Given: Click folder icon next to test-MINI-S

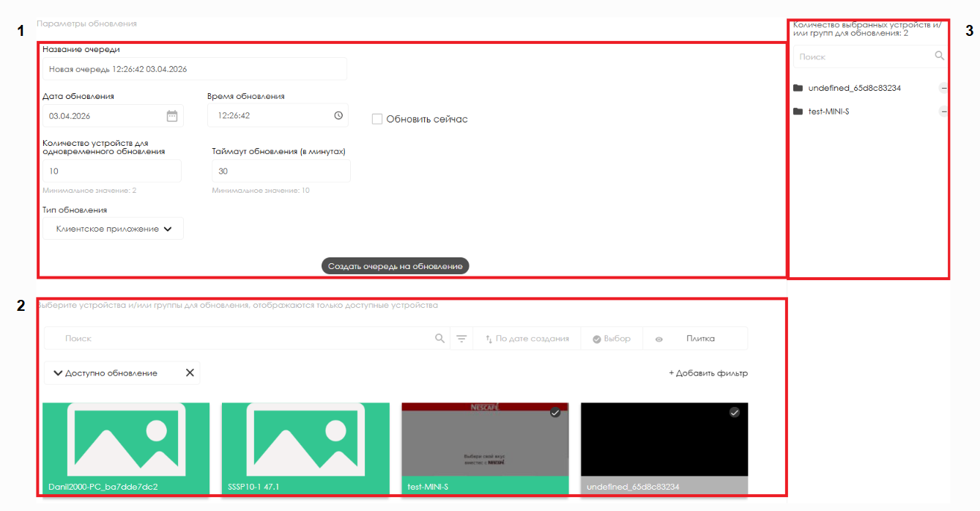Looking at the screenshot, I should click(798, 111).
